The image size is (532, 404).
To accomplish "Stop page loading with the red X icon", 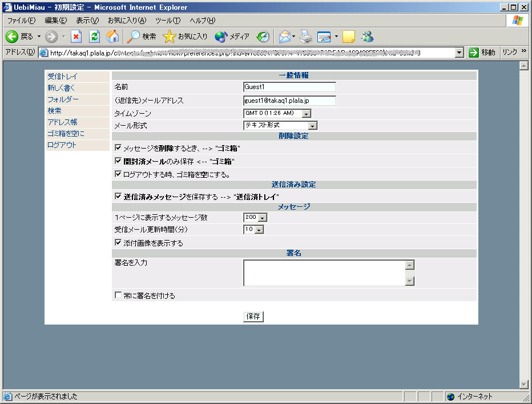I will click(76, 37).
